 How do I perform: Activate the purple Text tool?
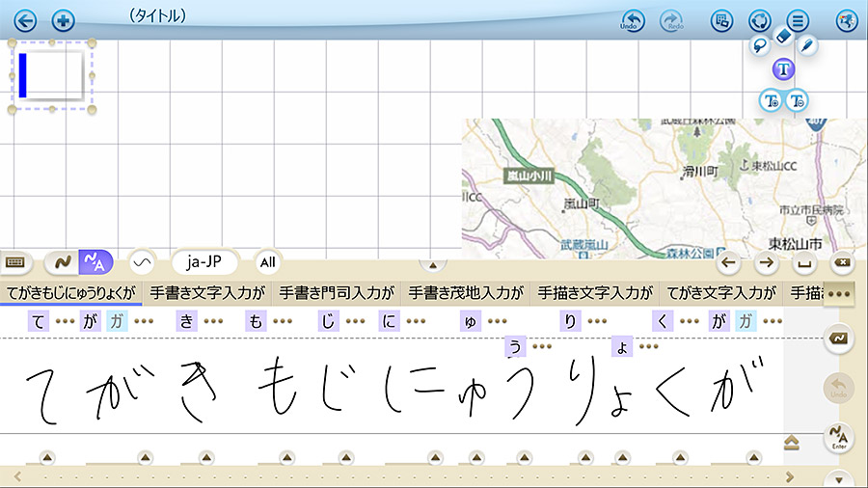tap(783, 69)
